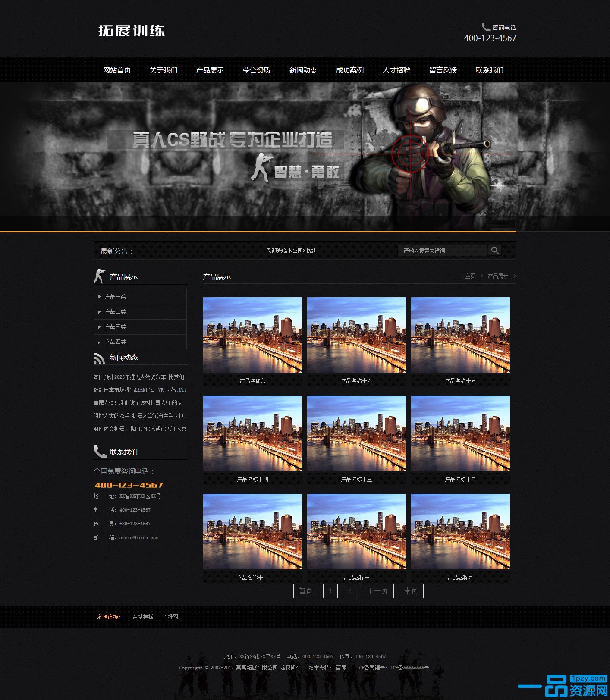
Task: Click the 百度 tech support link in footer
Action: 341,668
